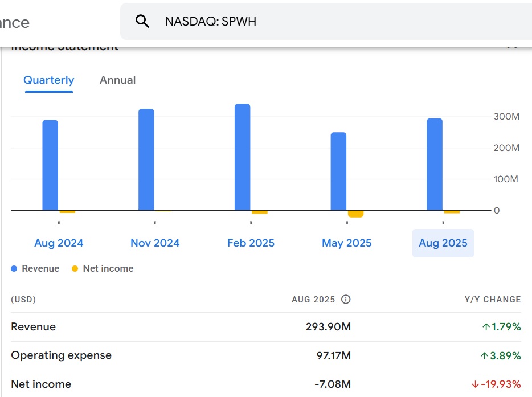Viewport: 532px width, 397px height.
Task: Click the 293.90M revenue value
Action: pos(328,327)
